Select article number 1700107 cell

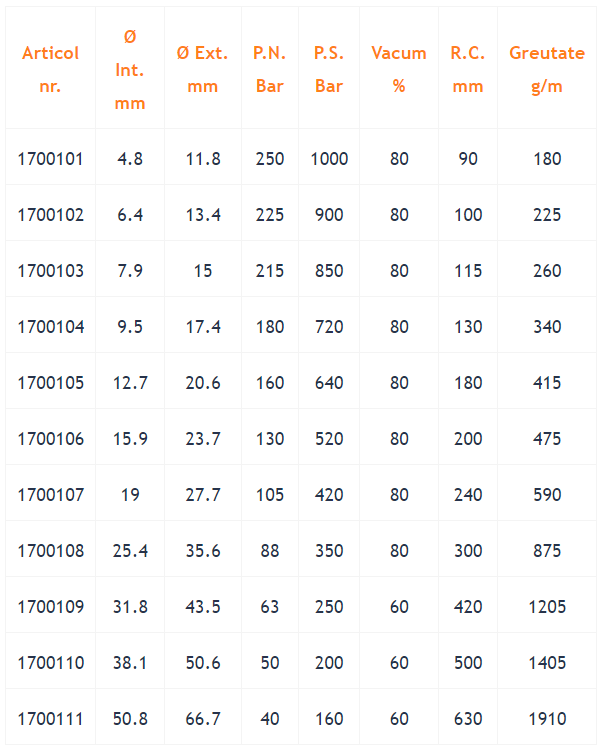50,495
